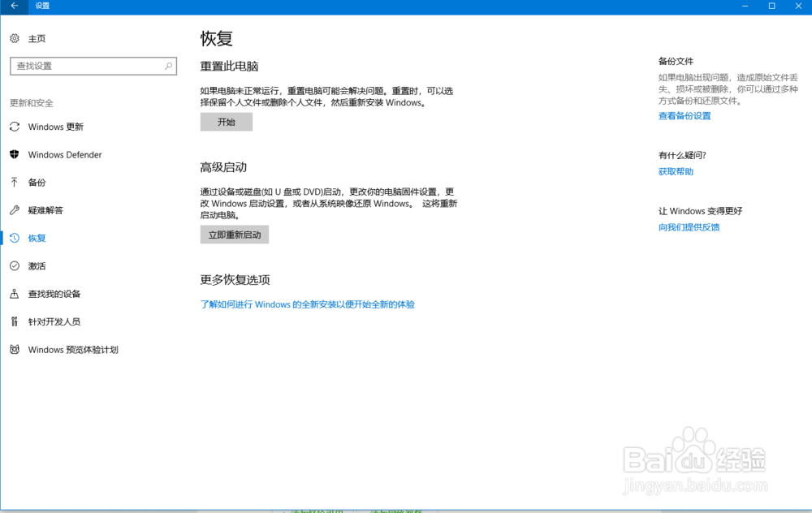Maximize the settings window
Image resolution: width=812 pixels, height=513 pixels.
[x=771, y=6]
